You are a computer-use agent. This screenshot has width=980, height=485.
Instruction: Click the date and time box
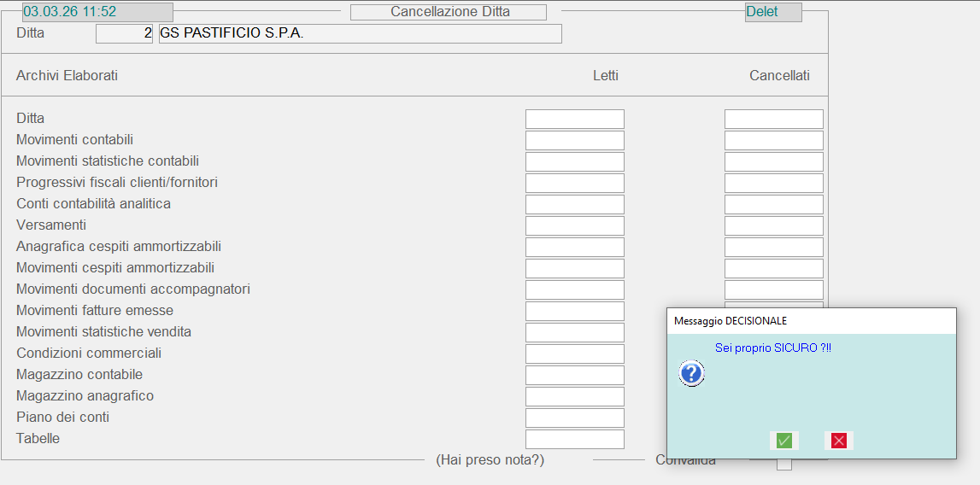[x=97, y=12]
